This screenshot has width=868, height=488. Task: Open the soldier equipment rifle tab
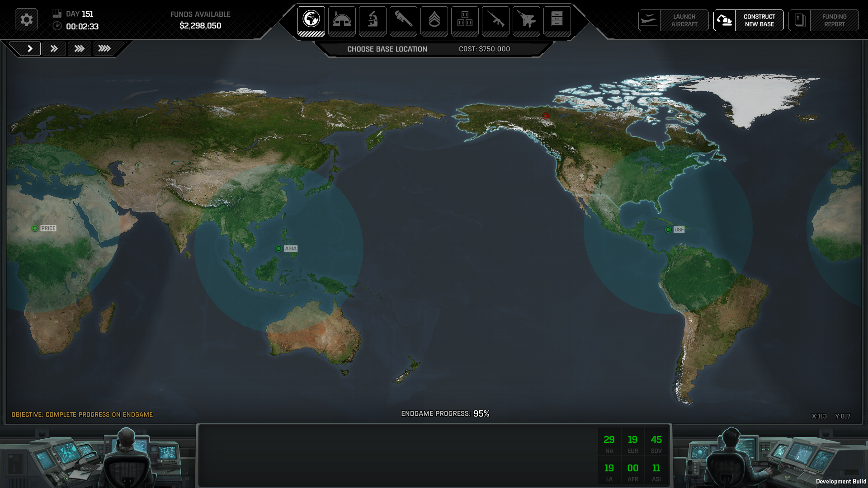(495, 21)
